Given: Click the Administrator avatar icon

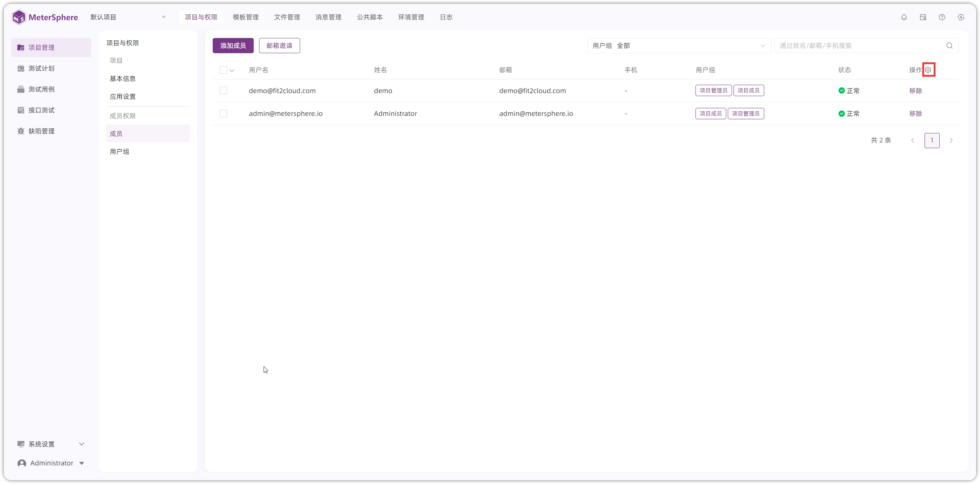Looking at the screenshot, I should pos(22,463).
